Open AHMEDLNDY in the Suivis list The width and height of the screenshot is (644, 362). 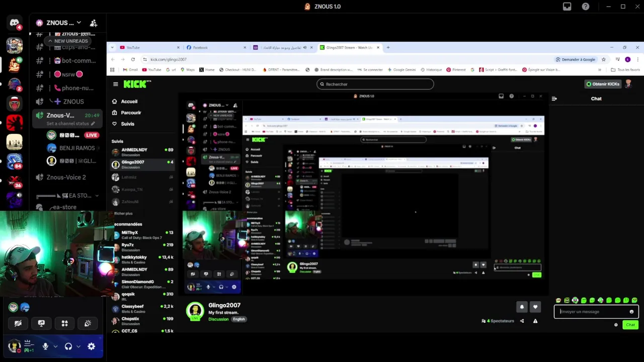143,152
